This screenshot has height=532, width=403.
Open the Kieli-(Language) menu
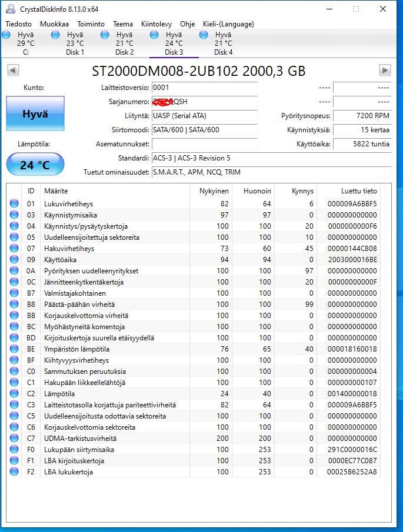[228, 24]
